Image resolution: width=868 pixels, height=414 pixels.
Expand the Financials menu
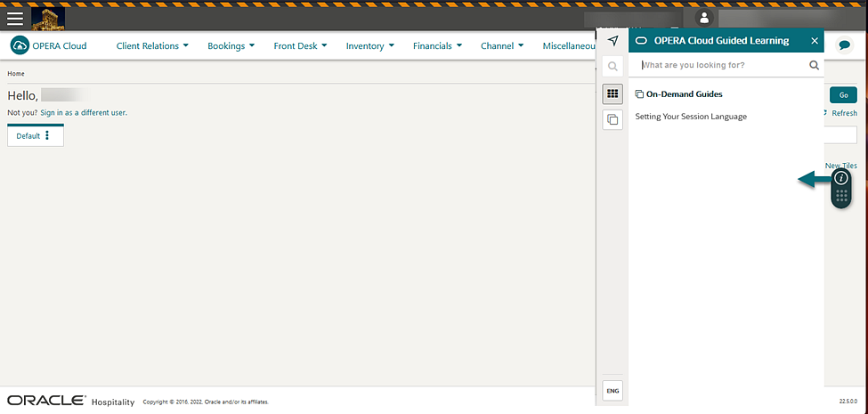(437, 46)
